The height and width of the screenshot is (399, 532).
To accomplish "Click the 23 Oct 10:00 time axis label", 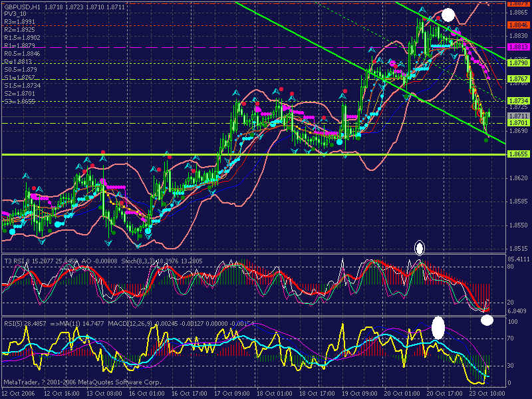I will tap(487, 394).
